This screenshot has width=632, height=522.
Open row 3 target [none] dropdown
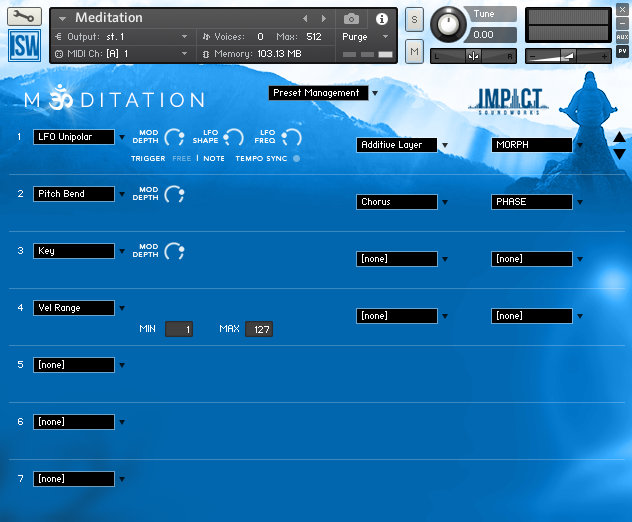(397, 259)
